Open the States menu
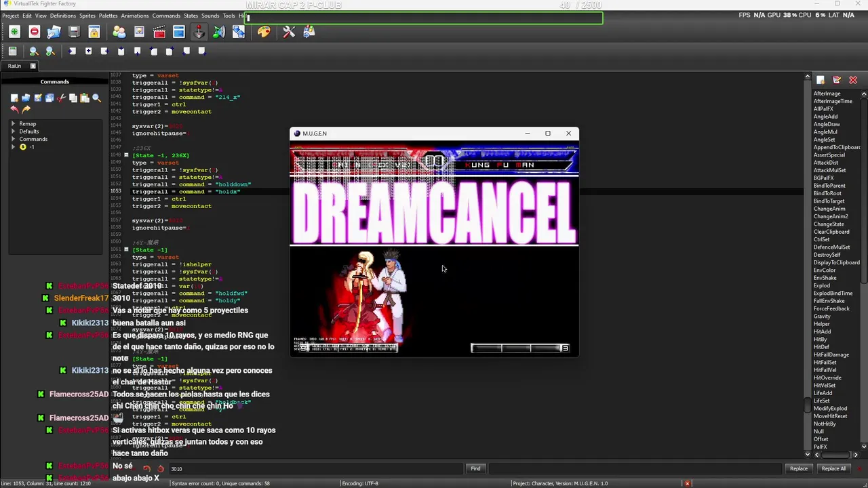The width and height of the screenshot is (868, 488). 191,16
